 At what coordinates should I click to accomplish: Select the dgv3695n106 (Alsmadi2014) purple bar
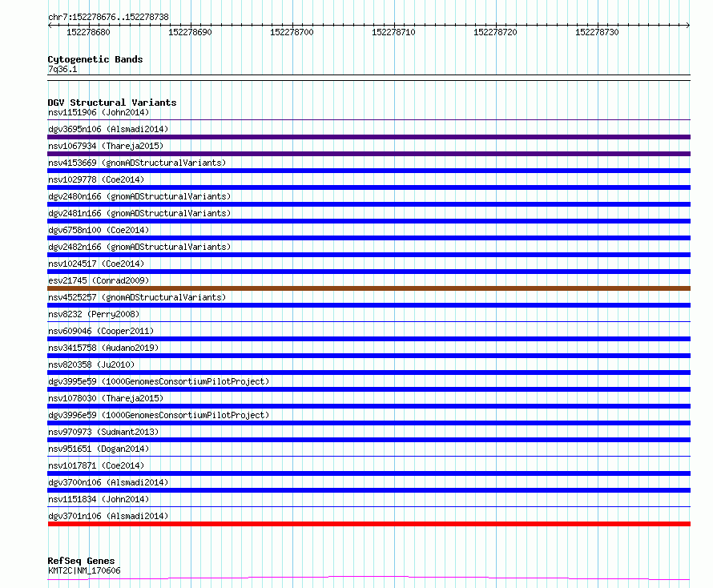[x=369, y=137]
